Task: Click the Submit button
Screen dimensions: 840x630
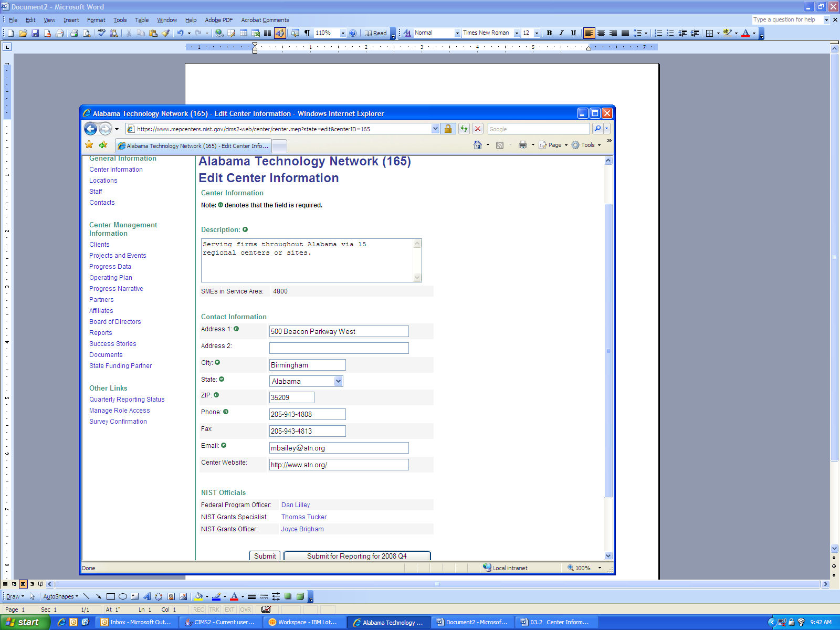Action: click(265, 556)
